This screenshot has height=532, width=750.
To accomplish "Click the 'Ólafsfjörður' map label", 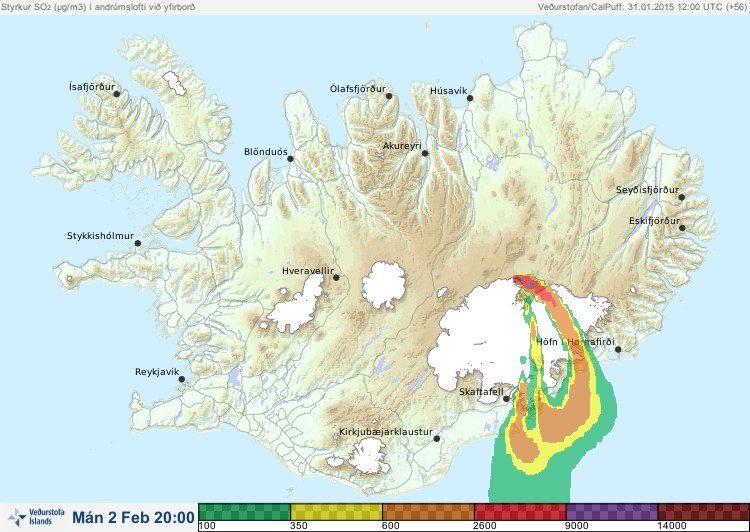I will click(358, 89).
